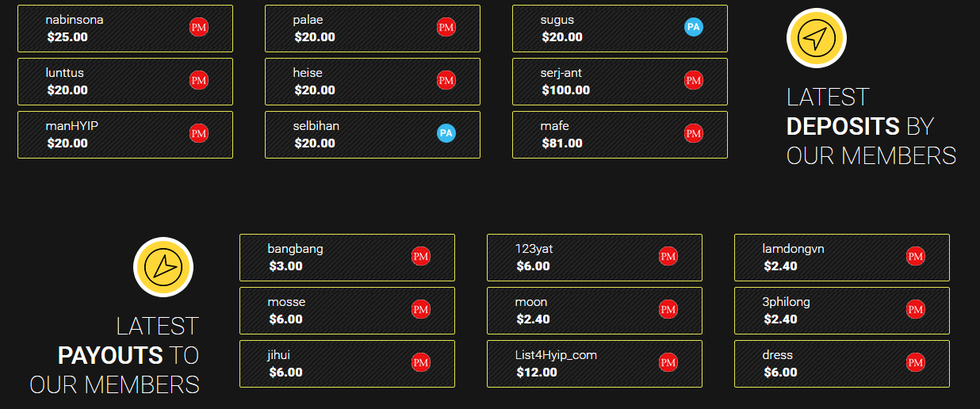Click the username 3philong

[x=787, y=302]
